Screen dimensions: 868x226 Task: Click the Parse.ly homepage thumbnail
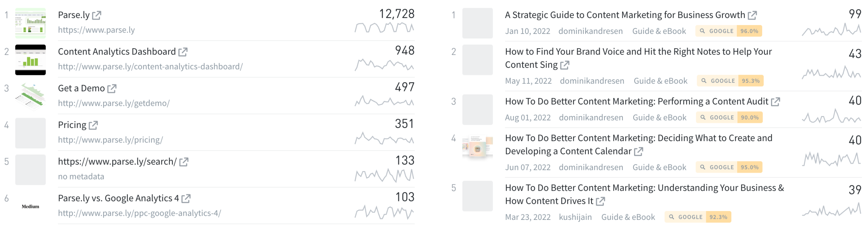click(x=31, y=23)
